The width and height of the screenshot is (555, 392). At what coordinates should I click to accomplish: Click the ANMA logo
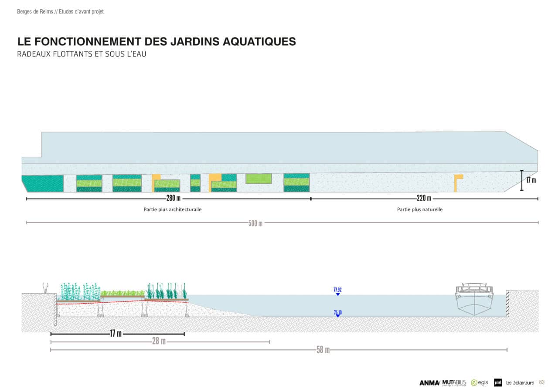[430, 383]
